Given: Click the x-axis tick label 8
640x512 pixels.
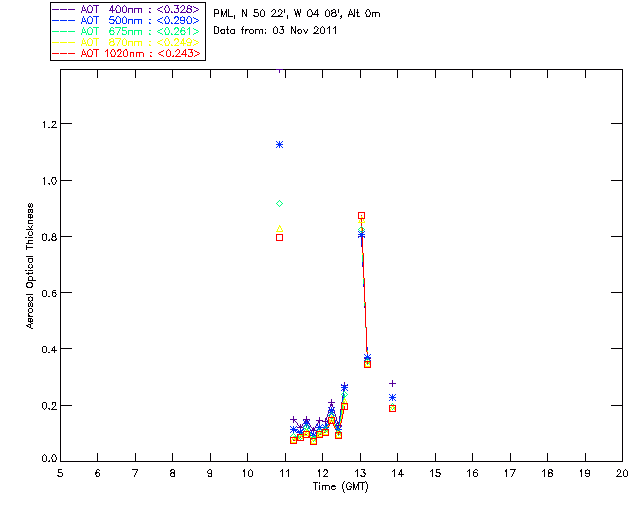Looking at the screenshot, I should click(x=173, y=473).
